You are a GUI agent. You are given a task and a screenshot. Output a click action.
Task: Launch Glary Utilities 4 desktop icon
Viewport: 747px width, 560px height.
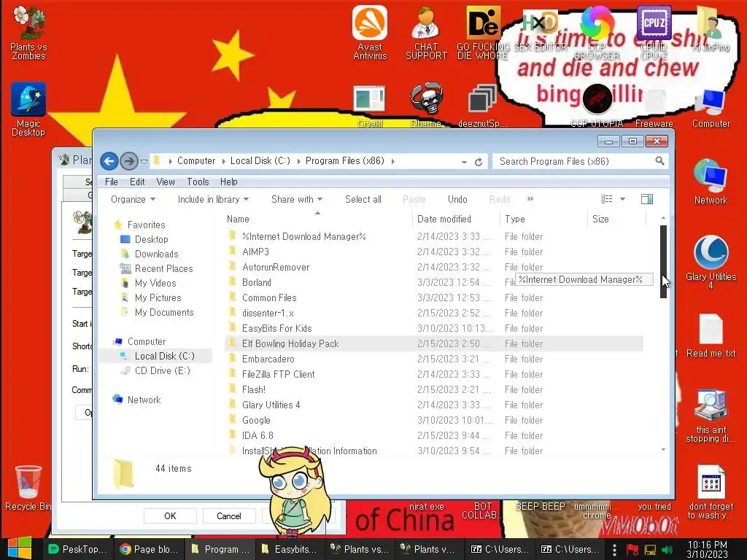click(x=711, y=262)
